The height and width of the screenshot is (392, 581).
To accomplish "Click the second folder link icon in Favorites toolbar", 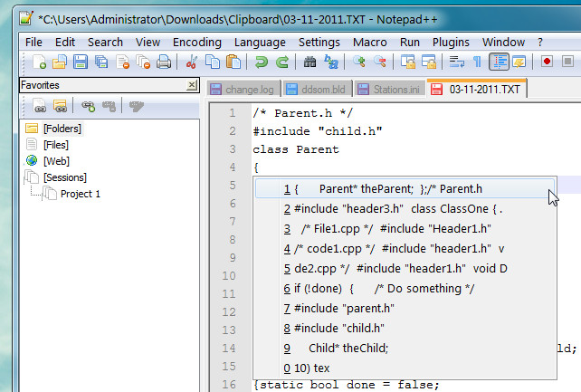I will click(x=60, y=106).
